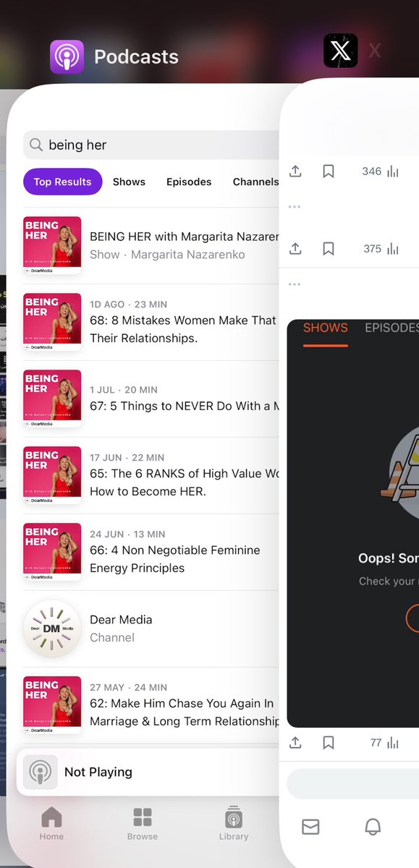Open episode 68: 8 Mistakes Women Make
This screenshot has height=868, width=419.
[151, 322]
